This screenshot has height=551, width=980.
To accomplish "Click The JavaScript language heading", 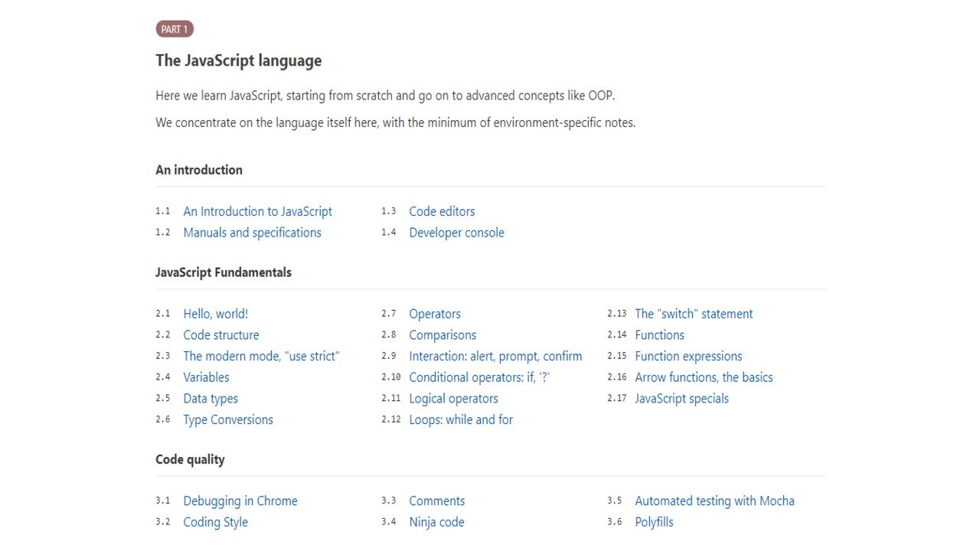I will click(239, 60).
